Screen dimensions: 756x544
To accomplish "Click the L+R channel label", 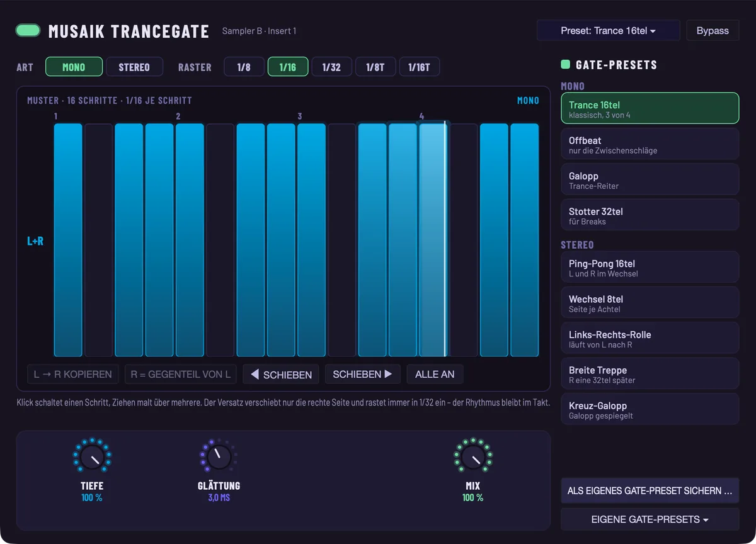I will click(35, 241).
